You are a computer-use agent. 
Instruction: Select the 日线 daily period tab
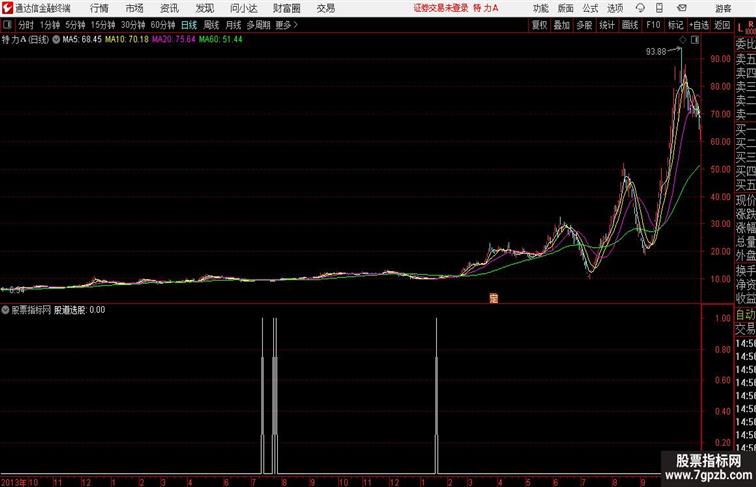[x=189, y=25]
